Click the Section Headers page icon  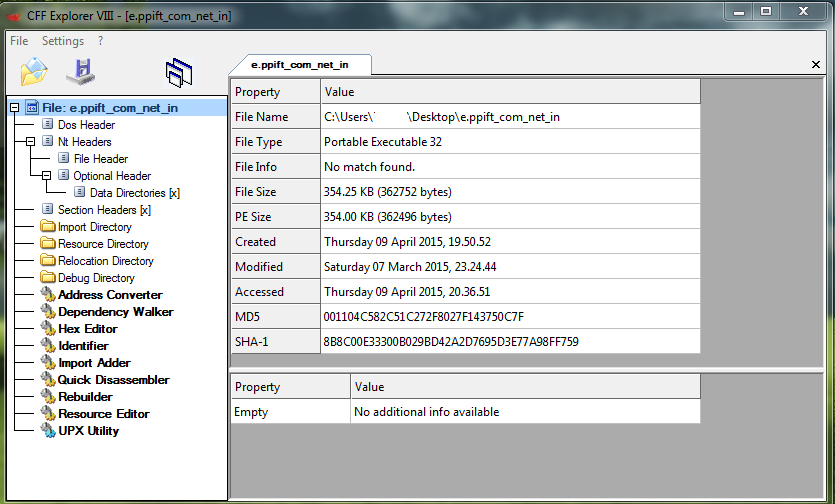(48, 209)
